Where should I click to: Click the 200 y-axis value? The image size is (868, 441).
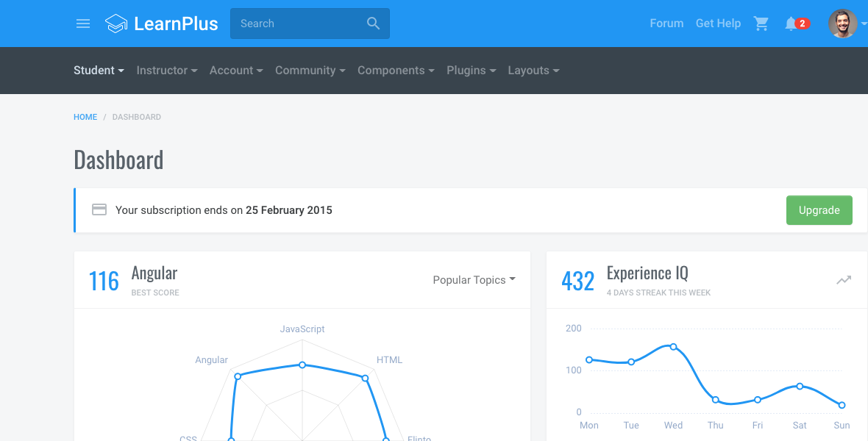574,328
